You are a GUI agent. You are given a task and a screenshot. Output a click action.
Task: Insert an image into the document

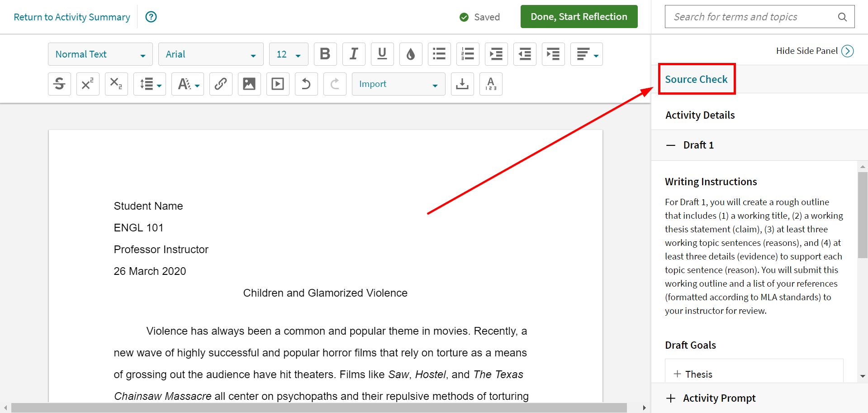249,84
